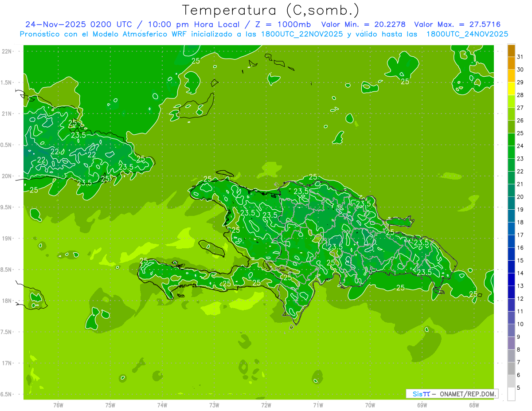The image size is (532, 411).
Task: Click the purple colorbar segment between 9 and 10
Action: 511,331
